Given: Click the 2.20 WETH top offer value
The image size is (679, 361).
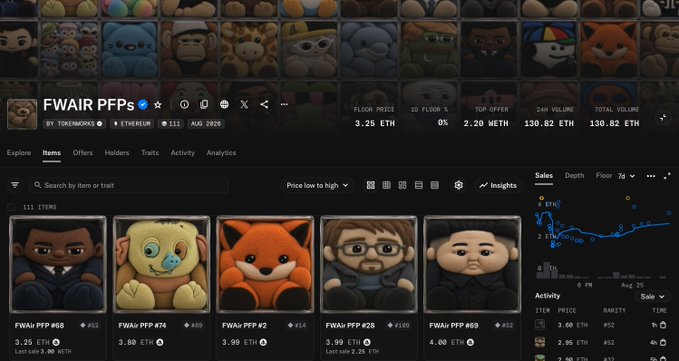Looking at the screenshot, I should [x=485, y=123].
